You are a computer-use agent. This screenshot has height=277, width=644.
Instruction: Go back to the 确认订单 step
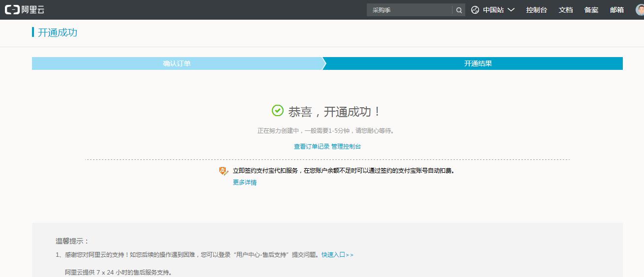pos(177,63)
